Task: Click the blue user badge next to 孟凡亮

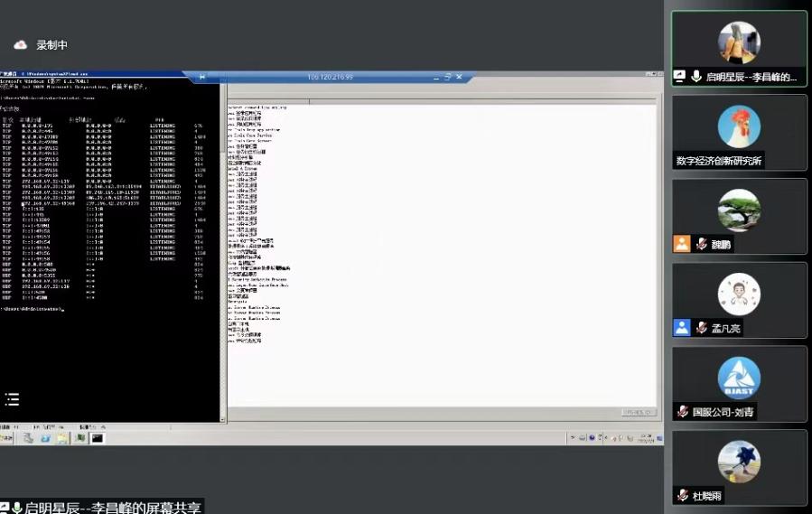Action: (682, 328)
